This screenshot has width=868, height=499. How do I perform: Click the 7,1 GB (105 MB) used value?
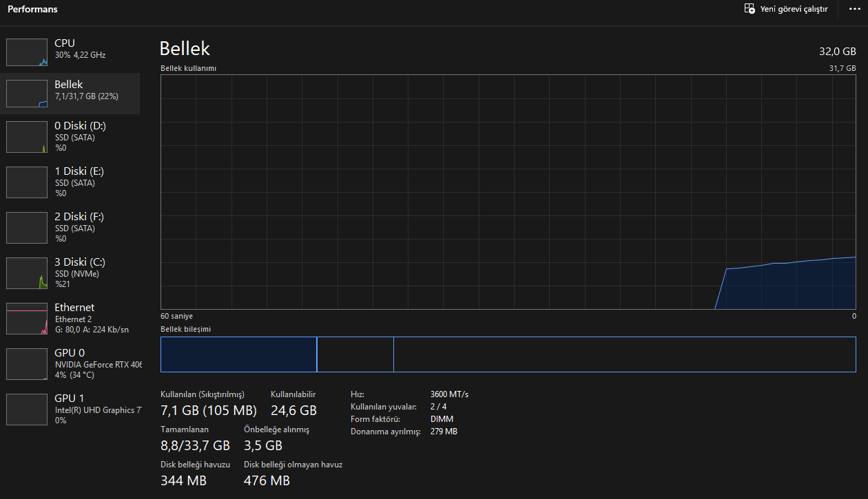click(x=209, y=411)
